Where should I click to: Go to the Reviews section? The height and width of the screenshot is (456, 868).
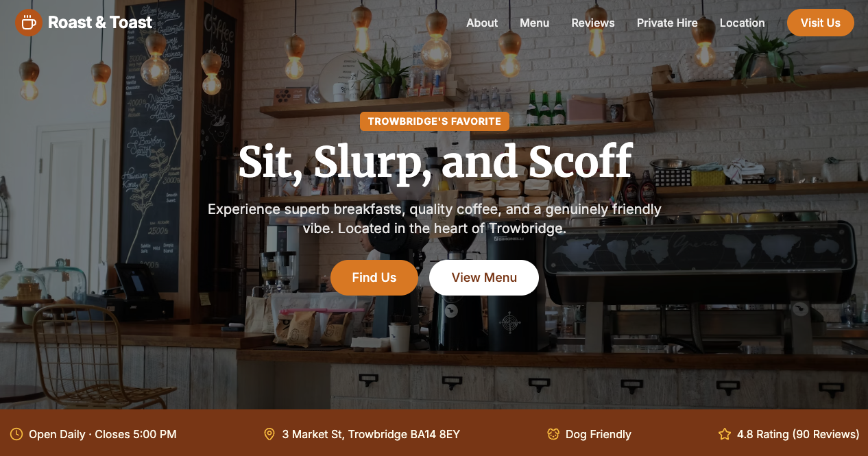click(x=593, y=23)
